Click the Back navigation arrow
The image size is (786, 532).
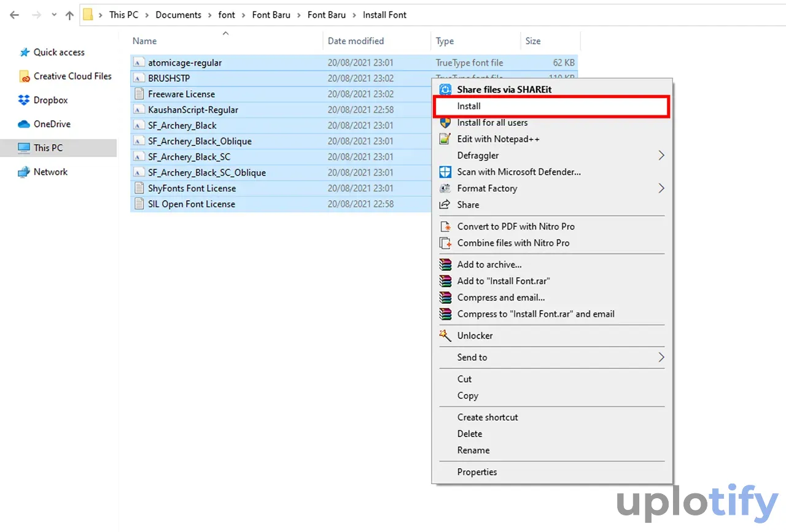click(x=14, y=15)
